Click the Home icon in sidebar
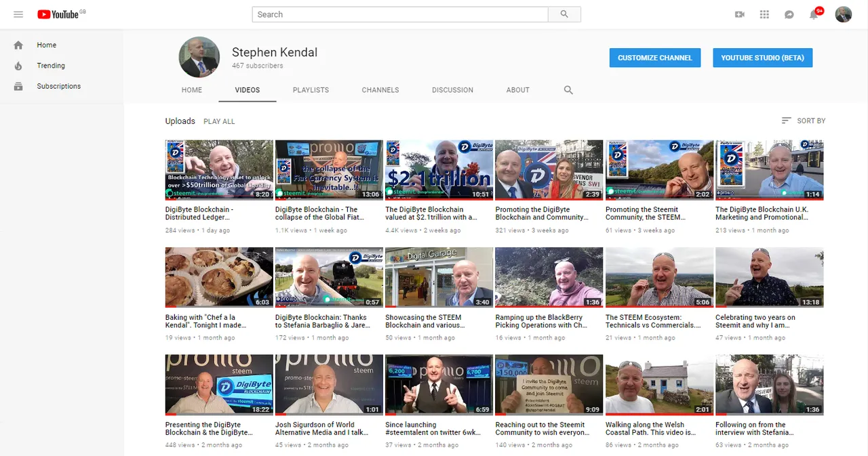This screenshot has height=456, width=868. tap(18, 45)
